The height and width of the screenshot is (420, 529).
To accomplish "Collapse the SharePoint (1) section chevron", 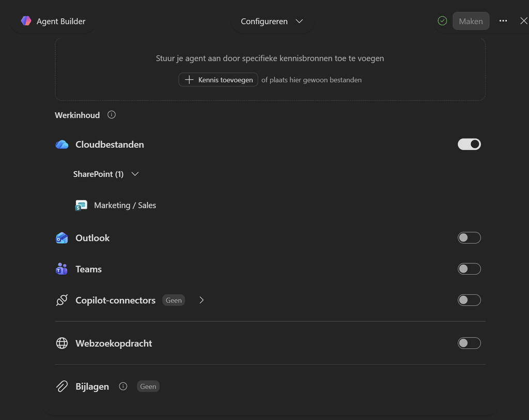I will [x=135, y=174].
